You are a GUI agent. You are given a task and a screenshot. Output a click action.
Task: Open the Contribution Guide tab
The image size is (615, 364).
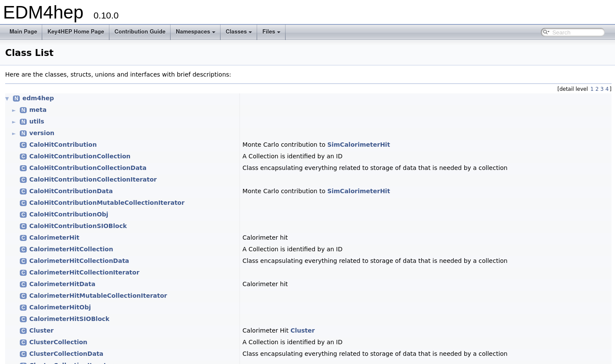140,32
